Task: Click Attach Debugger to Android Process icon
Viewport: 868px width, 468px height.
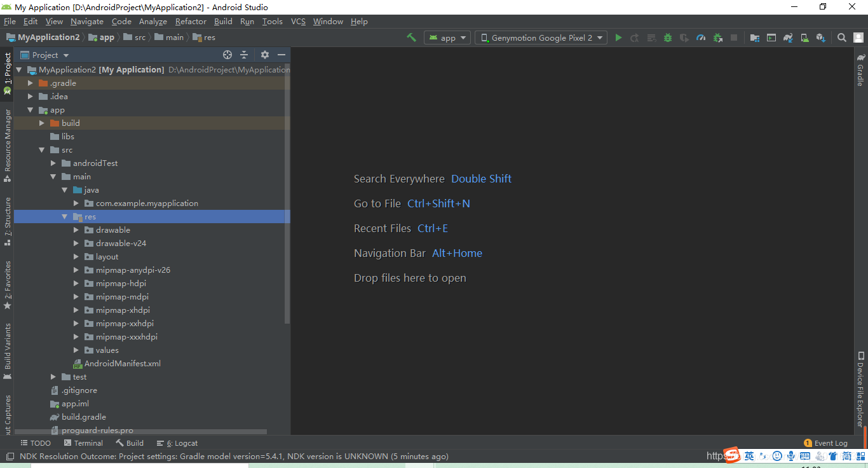Action: [x=717, y=38]
